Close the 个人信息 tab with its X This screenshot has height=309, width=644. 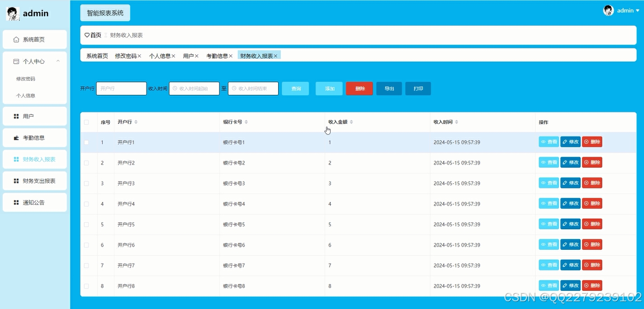[173, 56]
